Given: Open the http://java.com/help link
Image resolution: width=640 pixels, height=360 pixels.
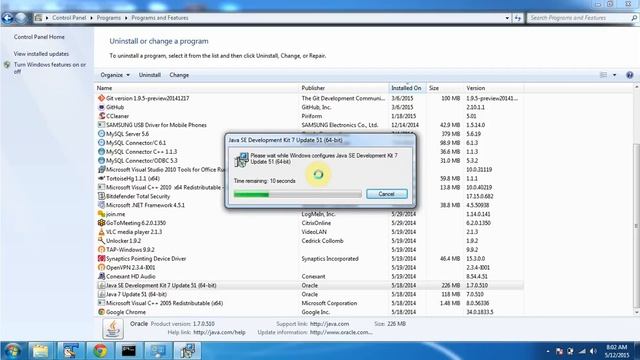Looking at the screenshot, I should pos(219,332).
